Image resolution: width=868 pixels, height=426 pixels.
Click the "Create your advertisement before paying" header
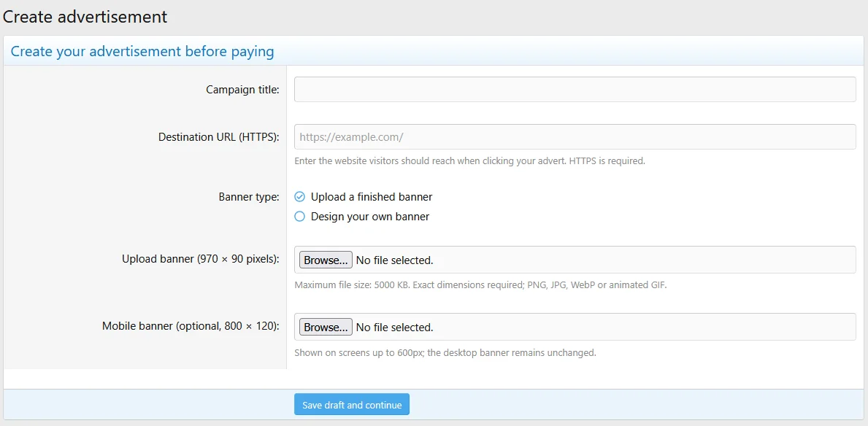(142, 52)
